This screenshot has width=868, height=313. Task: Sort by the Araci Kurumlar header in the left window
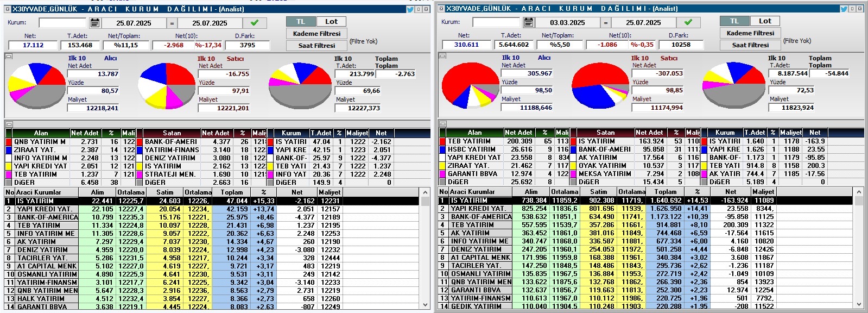point(47,192)
